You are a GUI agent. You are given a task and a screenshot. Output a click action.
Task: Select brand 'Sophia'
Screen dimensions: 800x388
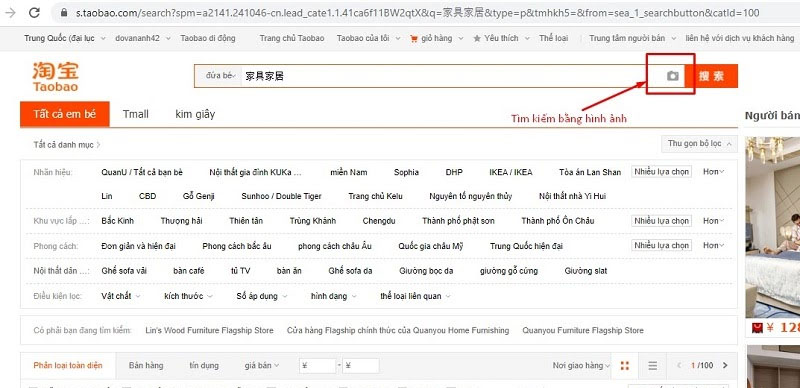pos(406,172)
